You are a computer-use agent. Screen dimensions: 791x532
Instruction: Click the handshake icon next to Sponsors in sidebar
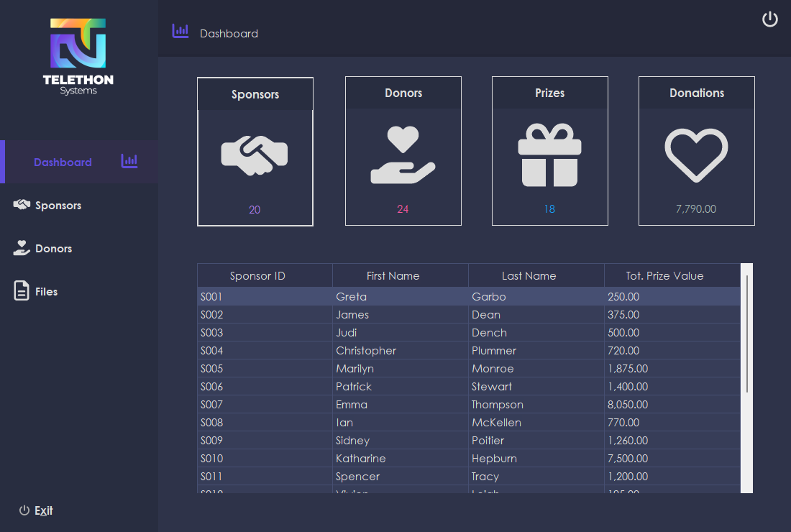tap(22, 205)
